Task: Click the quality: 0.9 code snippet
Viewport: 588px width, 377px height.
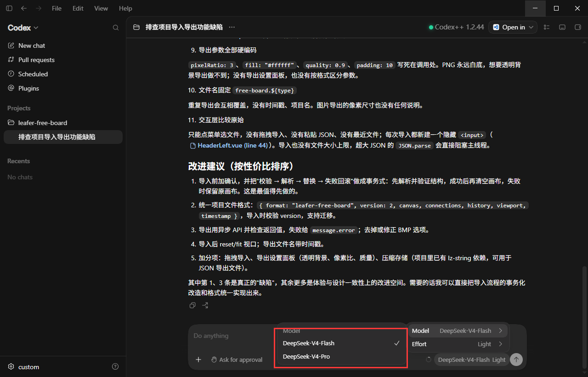Action: (x=325, y=65)
